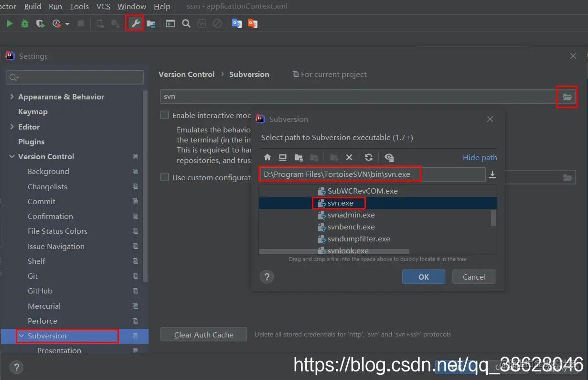This screenshot has width=588, height=380.
Task: Open the Tools menu
Action: click(x=79, y=7)
